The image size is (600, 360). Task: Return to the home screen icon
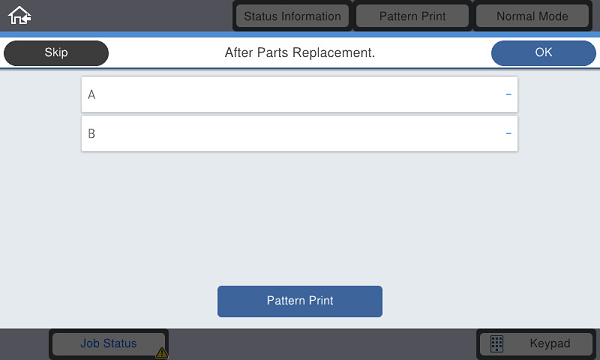(20, 16)
